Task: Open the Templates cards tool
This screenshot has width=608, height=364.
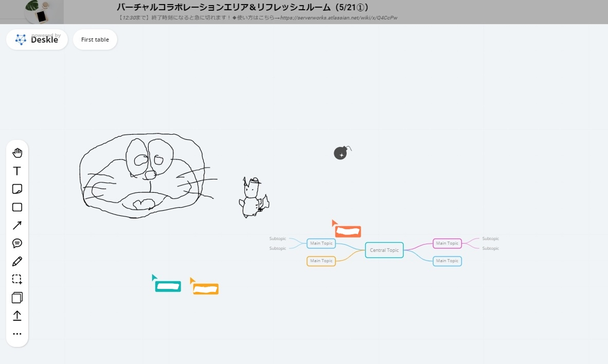Action: click(x=17, y=297)
